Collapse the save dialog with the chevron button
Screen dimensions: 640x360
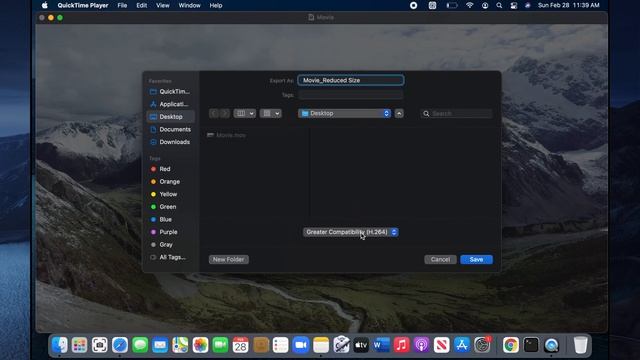[399, 113]
